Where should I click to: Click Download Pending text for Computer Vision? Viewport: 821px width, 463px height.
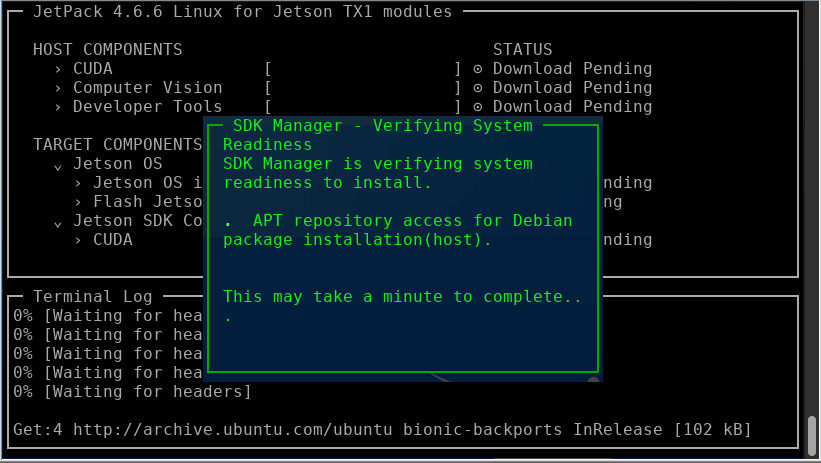click(572, 88)
